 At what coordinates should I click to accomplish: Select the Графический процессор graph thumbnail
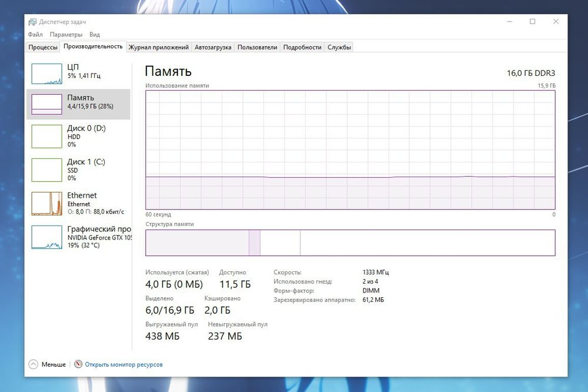pos(47,237)
